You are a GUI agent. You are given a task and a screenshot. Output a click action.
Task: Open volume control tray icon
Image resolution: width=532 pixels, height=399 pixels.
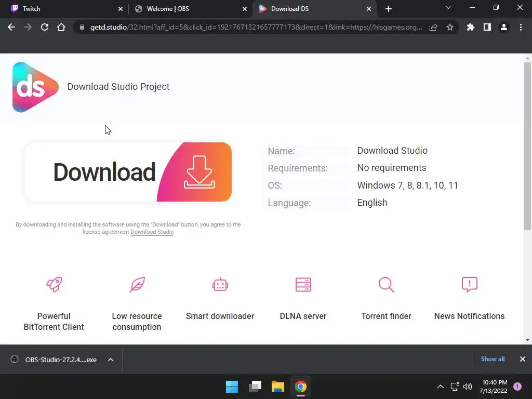pyautogui.click(x=468, y=387)
